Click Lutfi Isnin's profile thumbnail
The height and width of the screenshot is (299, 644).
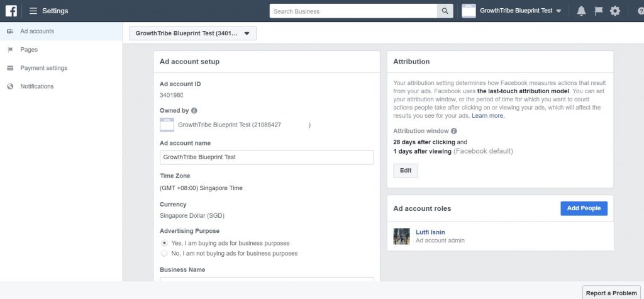401,237
